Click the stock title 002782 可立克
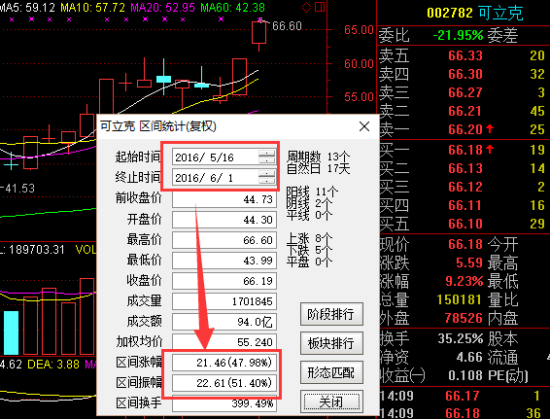Screen dimensions: 550x419 click(x=475, y=13)
